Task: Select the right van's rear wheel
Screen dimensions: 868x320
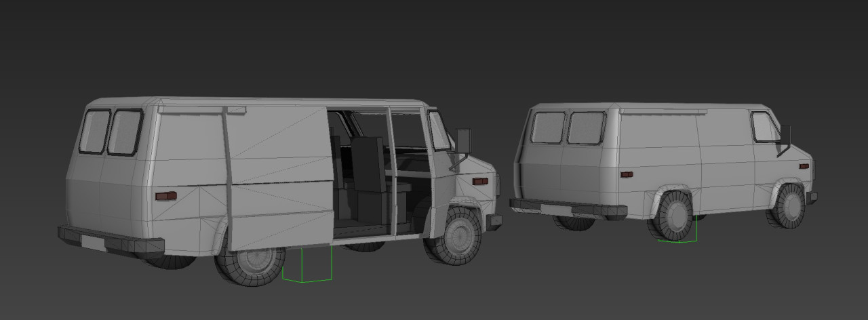Action: click(x=670, y=215)
